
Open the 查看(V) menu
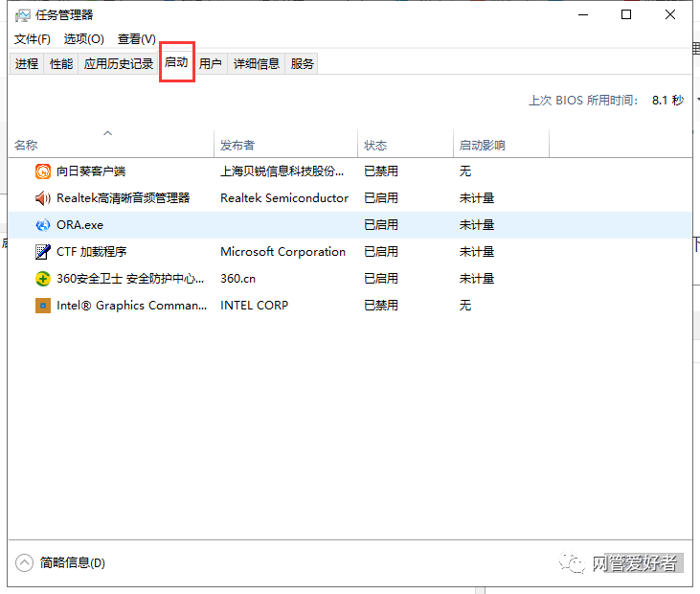[x=137, y=39]
